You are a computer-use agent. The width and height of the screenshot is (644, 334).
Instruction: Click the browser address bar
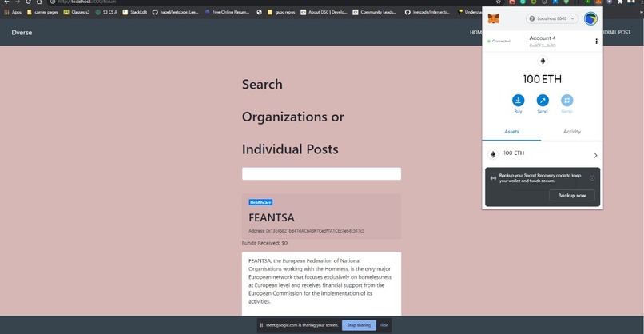271,2
